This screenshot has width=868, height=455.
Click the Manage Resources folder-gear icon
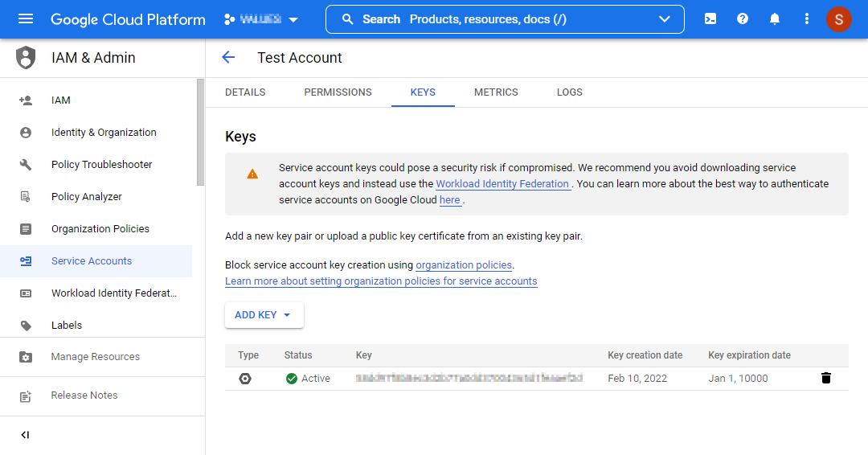point(26,357)
